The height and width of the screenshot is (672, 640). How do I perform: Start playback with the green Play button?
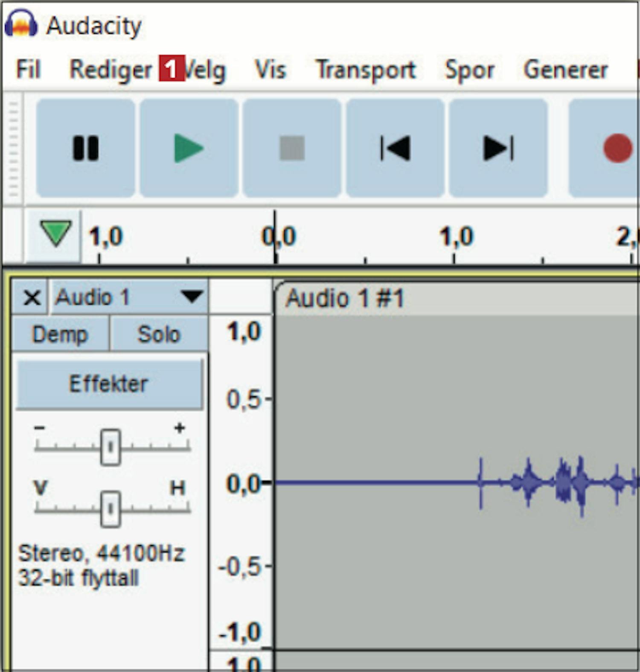click(x=189, y=148)
